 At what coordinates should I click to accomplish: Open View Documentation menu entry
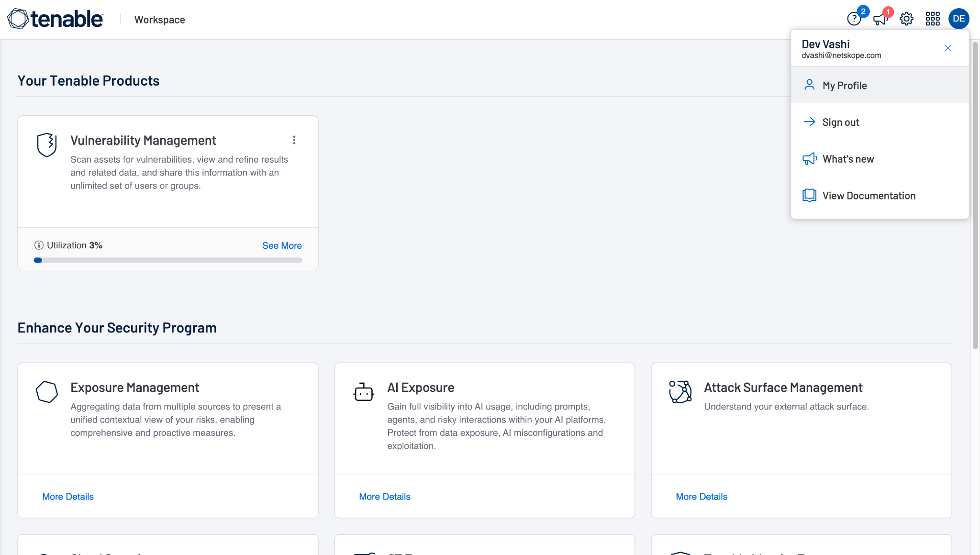pyautogui.click(x=880, y=196)
